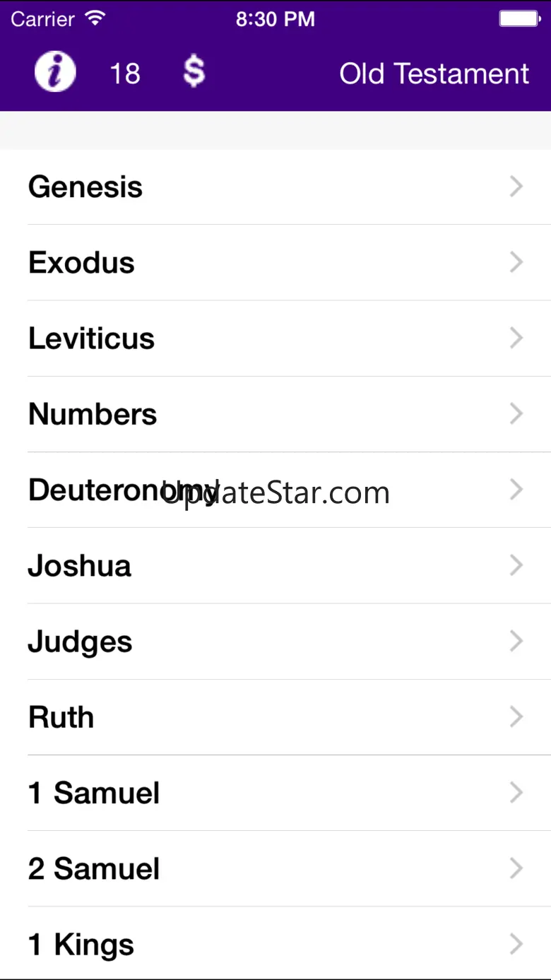Tap the Old Testament header button

(x=434, y=73)
